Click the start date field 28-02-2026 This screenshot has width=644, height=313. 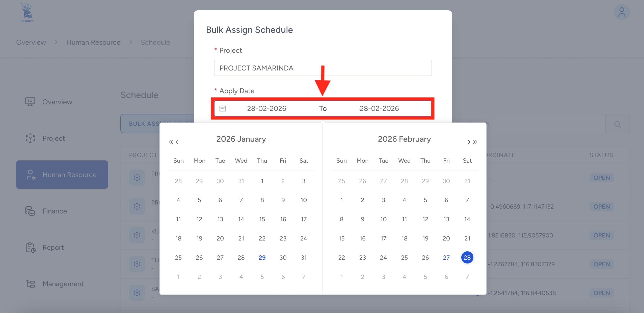pyautogui.click(x=266, y=109)
